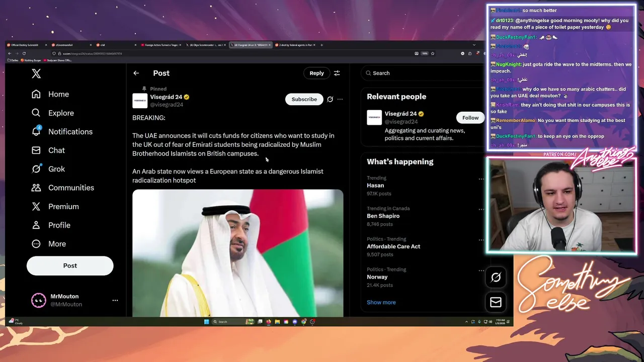This screenshot has height=362, width=644.
Task: Click the Grok explain icon on the post
Action: [330, 99]
